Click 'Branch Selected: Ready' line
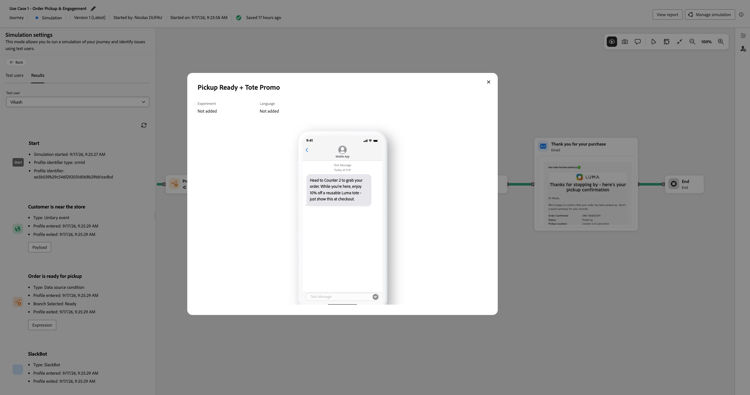Image resolution: width=750 pixels, height=395 pixels. pos(55,304)
